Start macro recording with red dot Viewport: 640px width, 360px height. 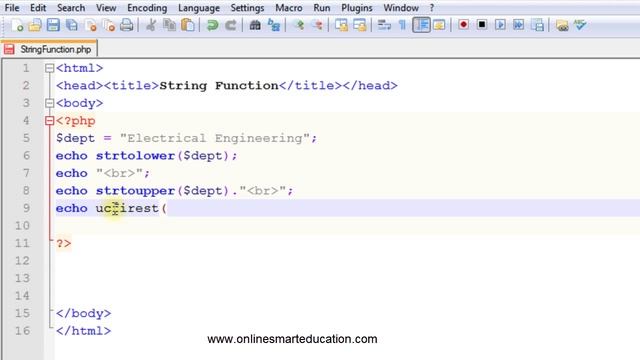point(463,25)
